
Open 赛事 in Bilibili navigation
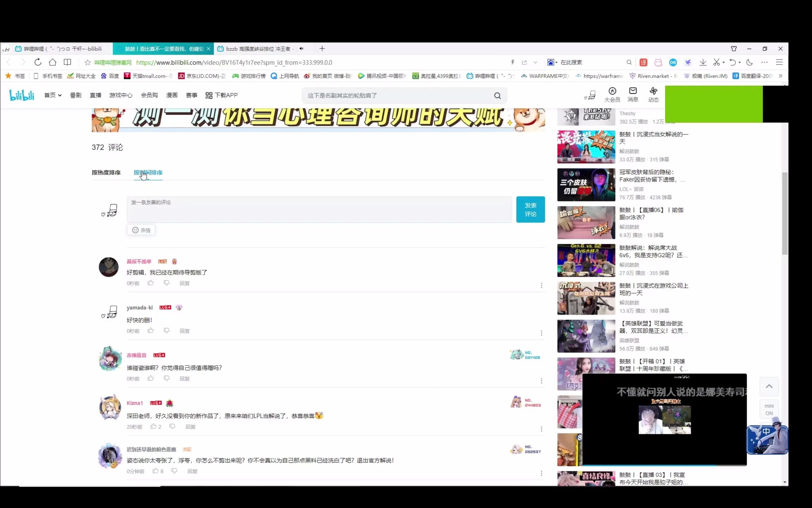191,95
